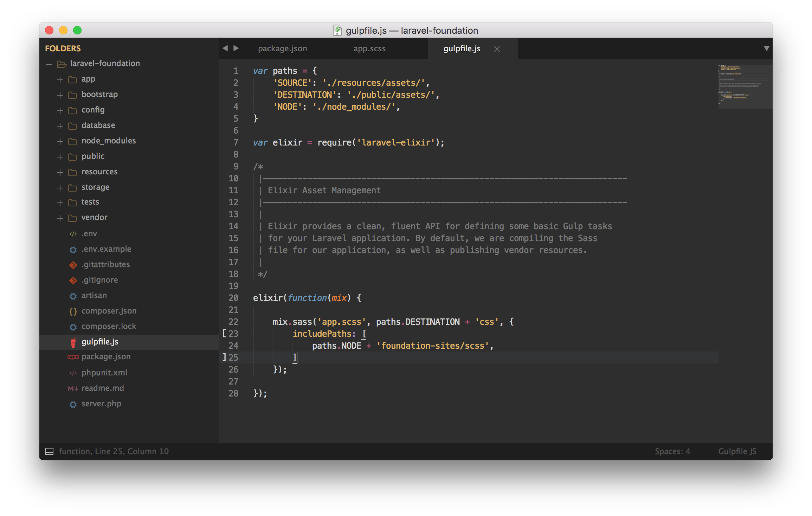The height and width of the screenshot is (516, 812).
Task: Toggle the code fold marker at line 23
Action: 224,333
